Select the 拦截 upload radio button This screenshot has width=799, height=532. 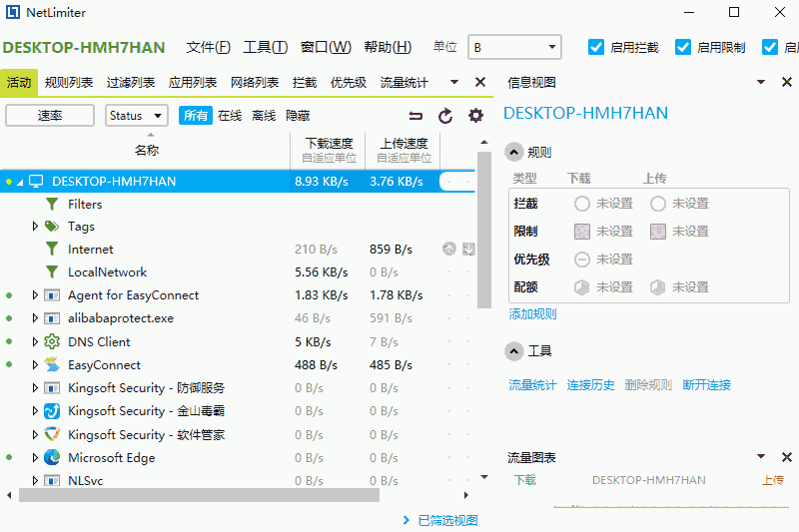coord(657,204)
